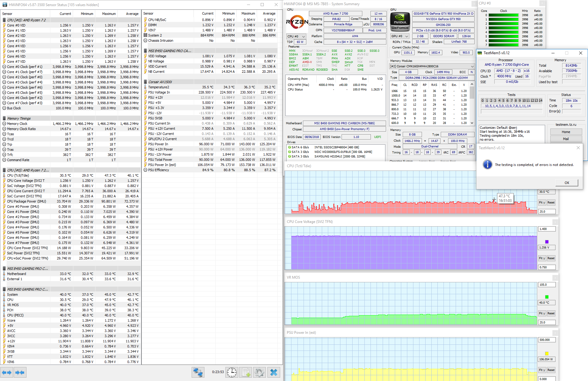Click the Mail button in TestMem5
Screen dimensions: 588x381
pos(566,139)
